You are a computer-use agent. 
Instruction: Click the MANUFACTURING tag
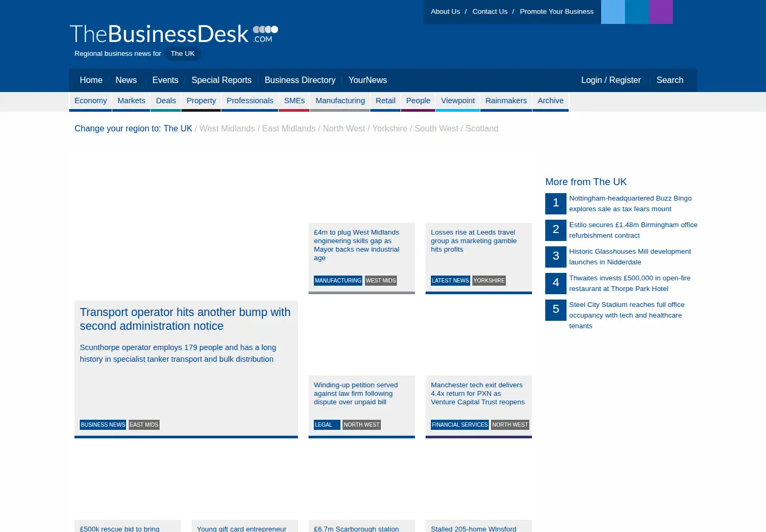click(338, 280)
